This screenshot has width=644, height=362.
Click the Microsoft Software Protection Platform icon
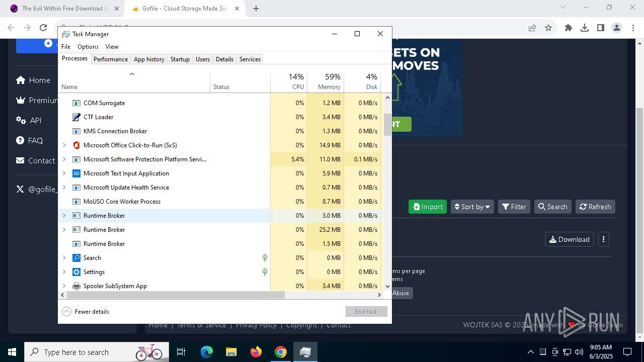coord(76,159)
